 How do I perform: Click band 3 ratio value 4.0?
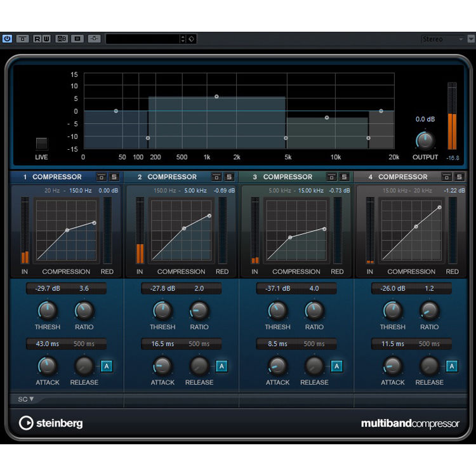314,288
